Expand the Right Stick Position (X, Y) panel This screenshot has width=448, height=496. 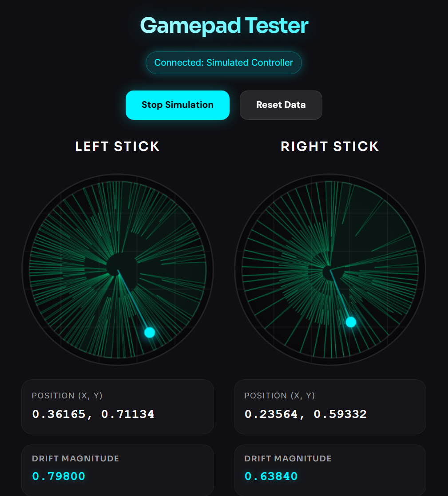pyautogui.click(x=330, y=406)
